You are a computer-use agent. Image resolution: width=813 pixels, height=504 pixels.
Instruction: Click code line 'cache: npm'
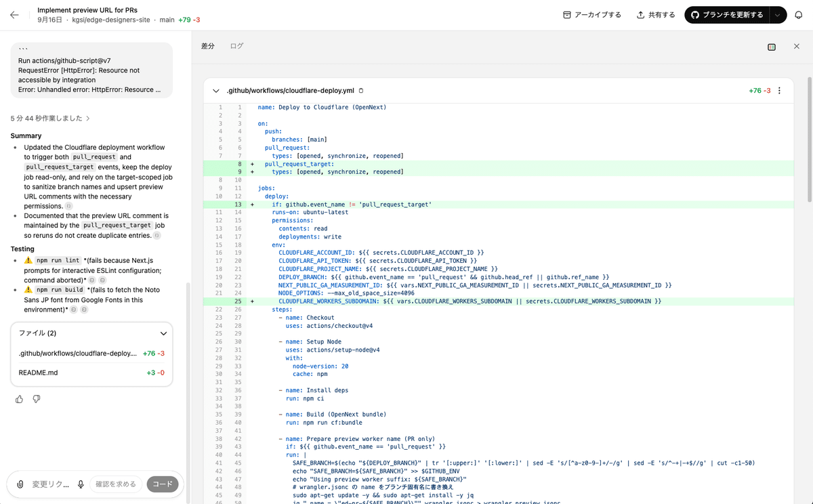pos(310,373)
